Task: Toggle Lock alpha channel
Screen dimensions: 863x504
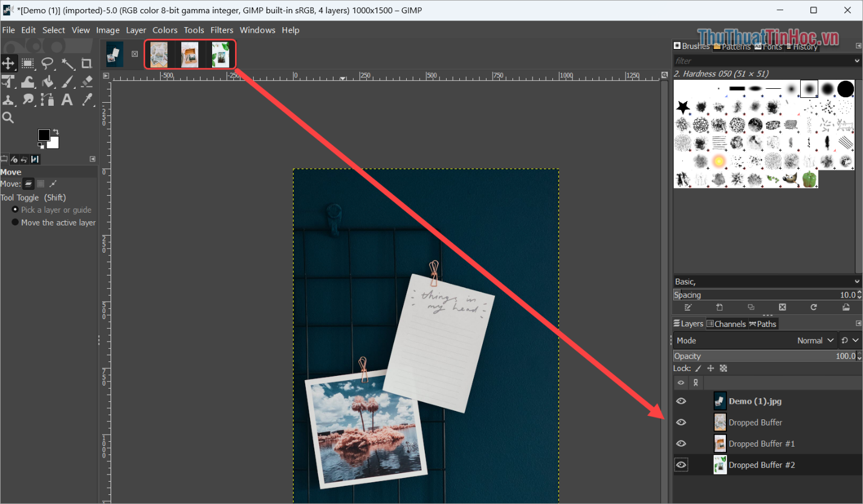Action: pyautogui.click(x=723, y=368)
